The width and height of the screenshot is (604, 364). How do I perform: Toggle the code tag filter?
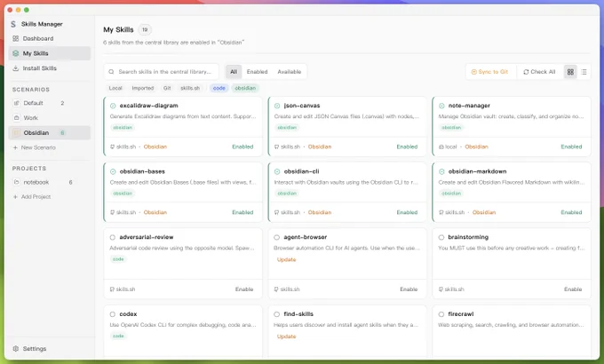pyautogui.click(x=219, y=88)
